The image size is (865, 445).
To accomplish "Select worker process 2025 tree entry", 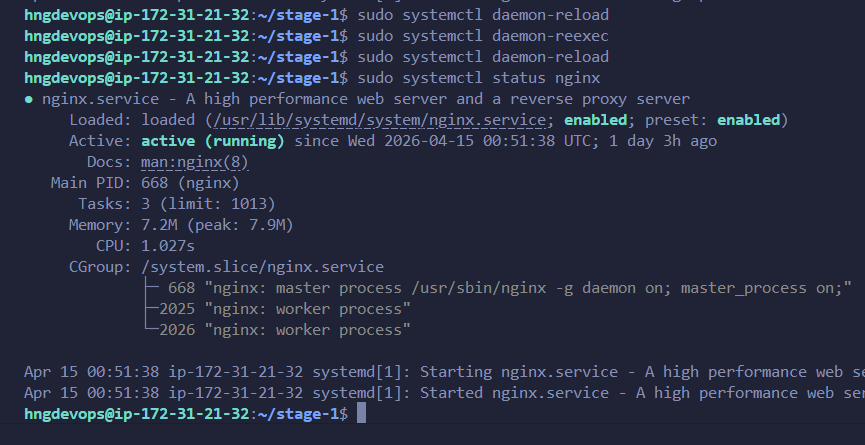I will (x=285, y=309).
